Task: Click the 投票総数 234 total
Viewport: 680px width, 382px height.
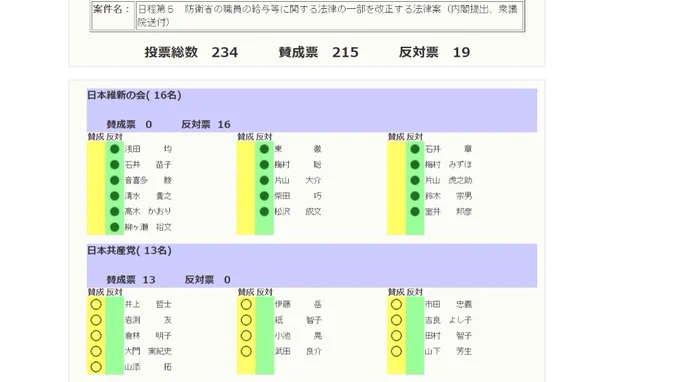Action: tap(191, 52)
